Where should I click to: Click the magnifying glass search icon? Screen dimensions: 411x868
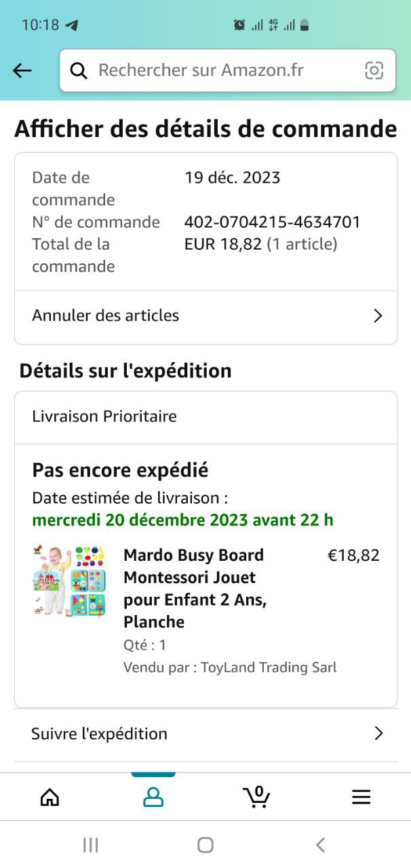pyautogui.click(x=79, y=71)
